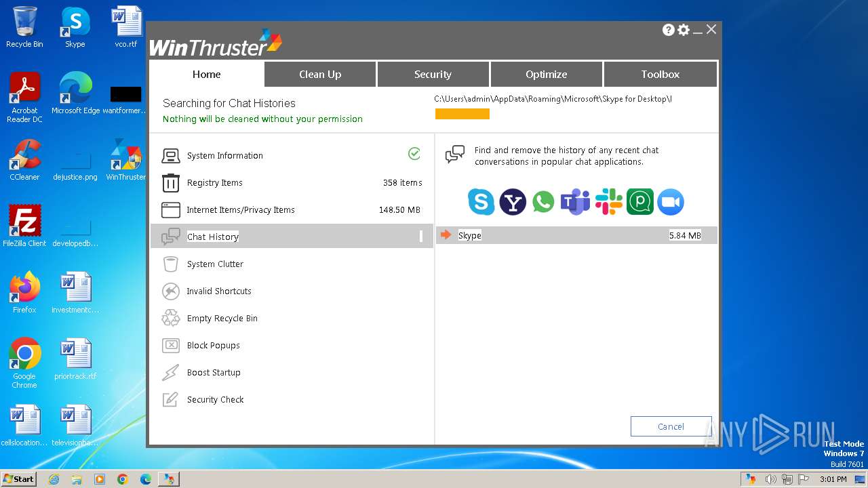Select the Block Popups row
This screenshot has height=488, width=868.
click(x=292, y=346)
